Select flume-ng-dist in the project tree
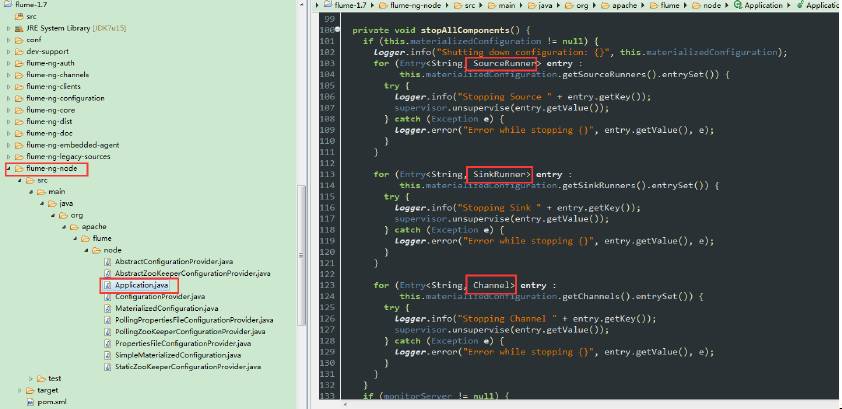The image size is (842, 409). (x=49, y=121)
